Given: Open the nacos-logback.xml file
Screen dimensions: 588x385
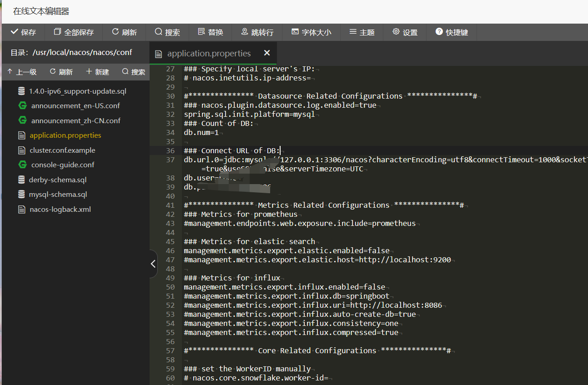Looking at the screenshot, I should click(x=60, y=210).
